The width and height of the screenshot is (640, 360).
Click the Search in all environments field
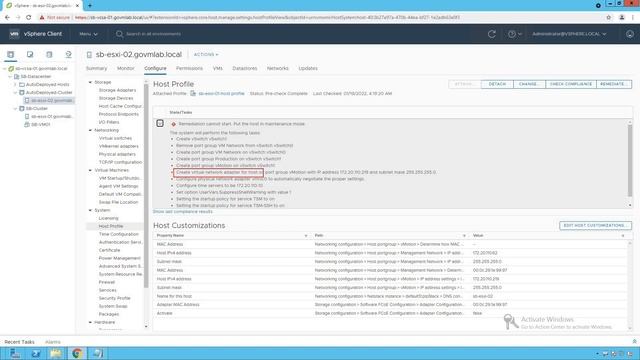pyautogui.click(x=153, y=34)
